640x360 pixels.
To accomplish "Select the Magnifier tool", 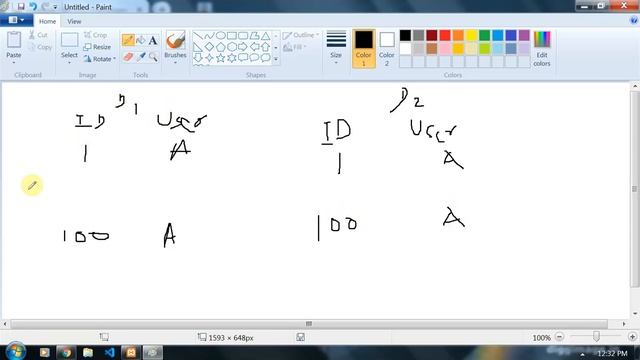I will [153, 57].
